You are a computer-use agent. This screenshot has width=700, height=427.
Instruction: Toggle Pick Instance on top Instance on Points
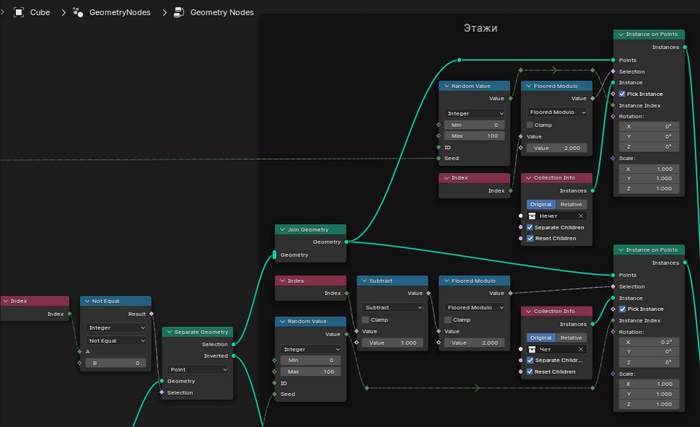coord(622,94)
